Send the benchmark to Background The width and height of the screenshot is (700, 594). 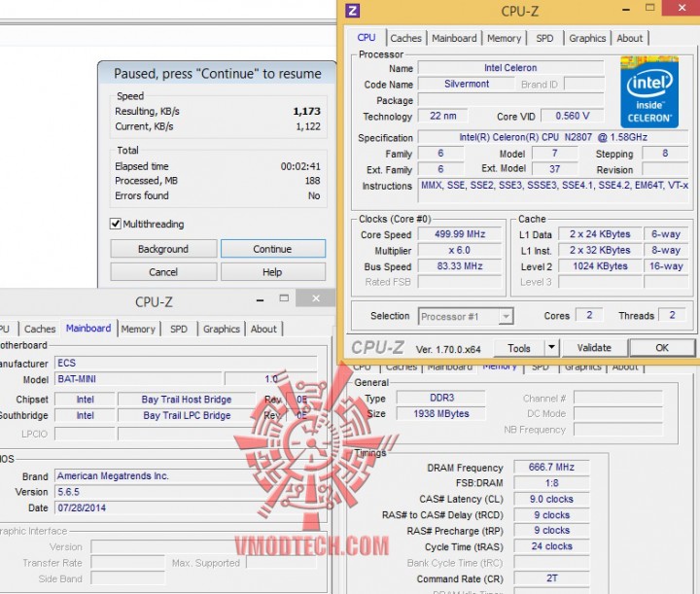(163, 249)
